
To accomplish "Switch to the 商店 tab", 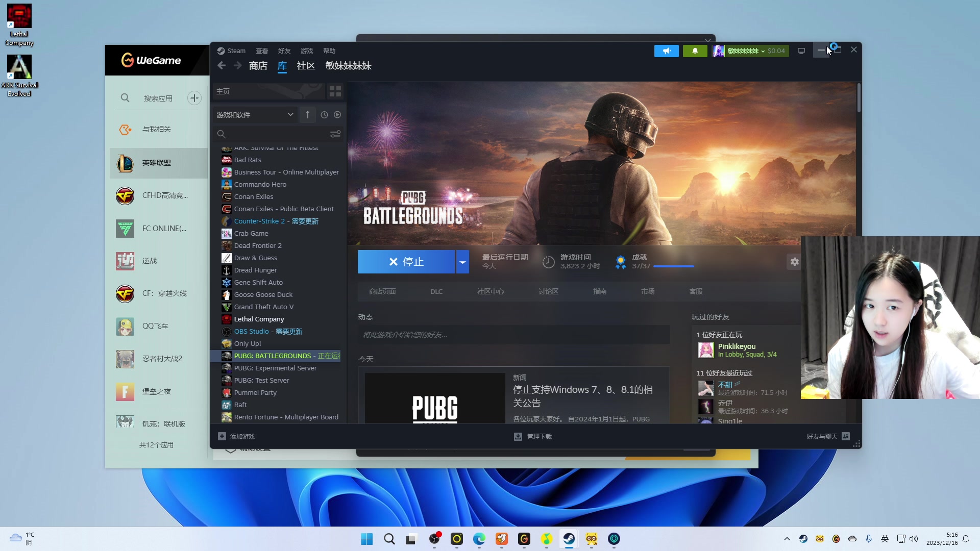I will coord(258,66).
